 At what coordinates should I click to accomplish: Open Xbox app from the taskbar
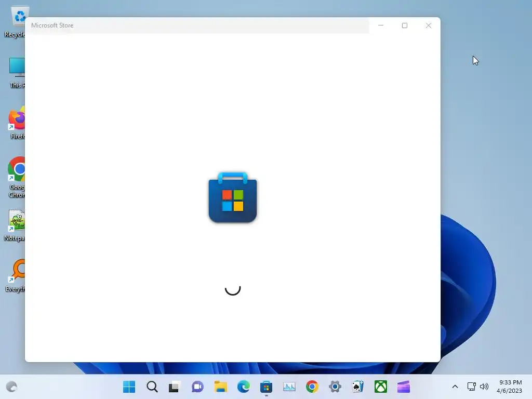pos(381,387)
